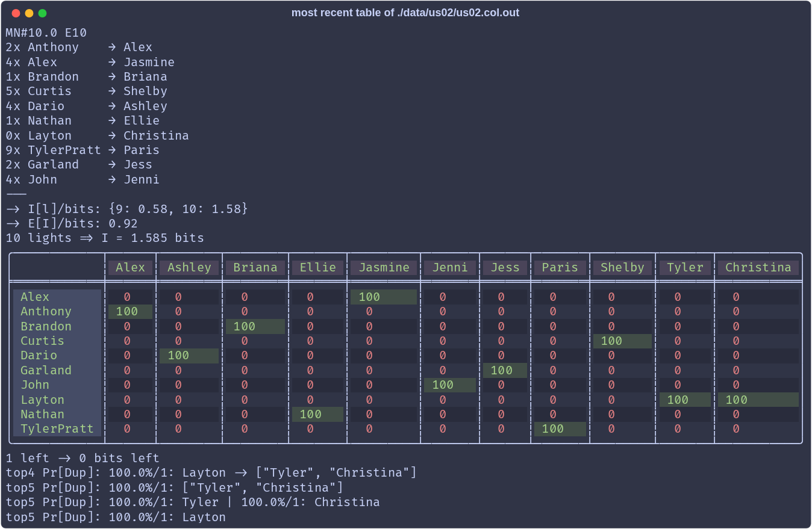Click the line '4x Alex → Jasmine'

90,62
